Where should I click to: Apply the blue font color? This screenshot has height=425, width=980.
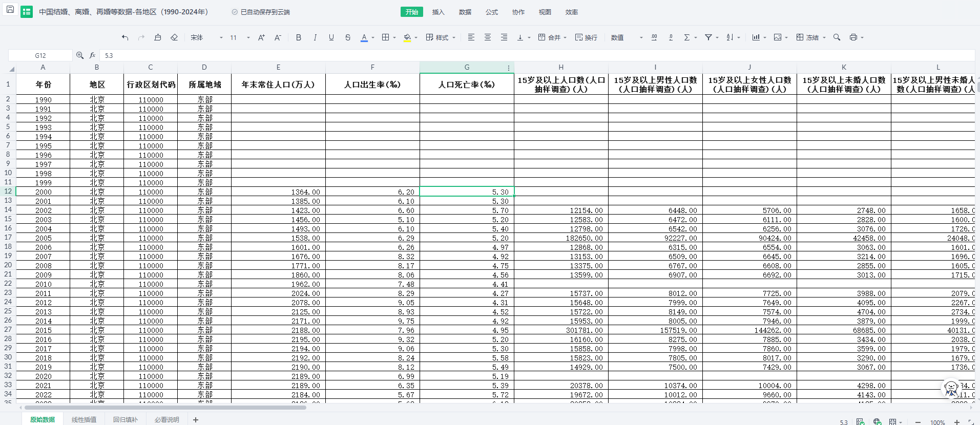tap(364, 37)
